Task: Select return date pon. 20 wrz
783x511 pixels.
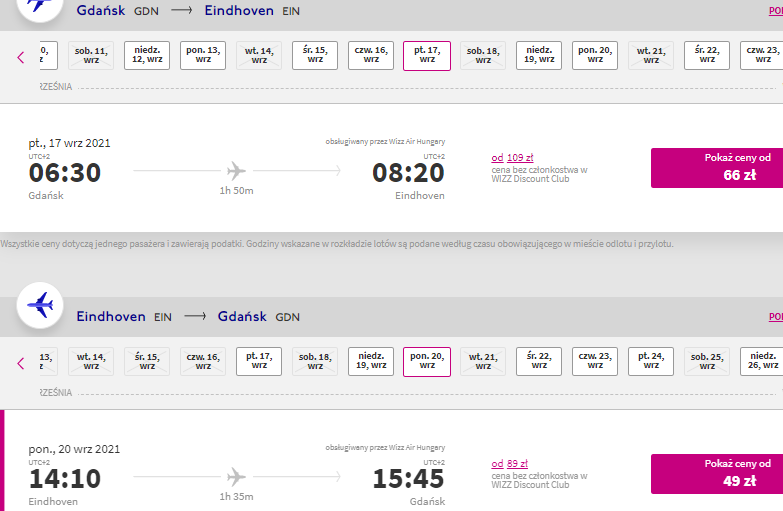Action: 427,362
